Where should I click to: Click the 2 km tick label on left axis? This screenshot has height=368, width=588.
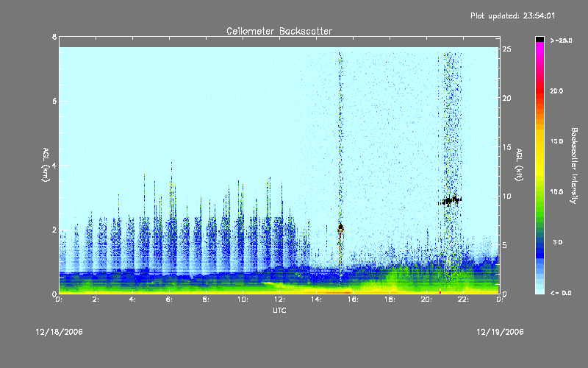pos(54,230)
